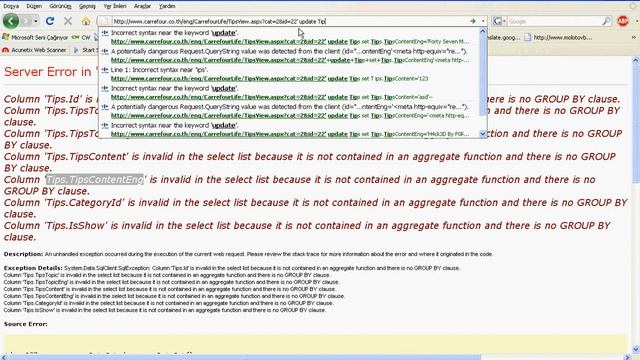
Task: Go to the Home page icon
Action: tap(86, 21)
